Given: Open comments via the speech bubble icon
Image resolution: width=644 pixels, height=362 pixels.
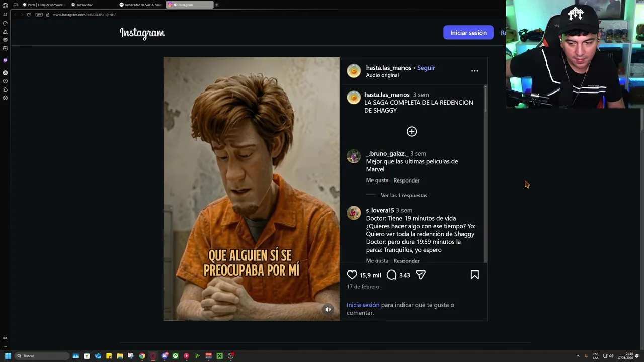Looking at the screenshot, I should [392, 275].
